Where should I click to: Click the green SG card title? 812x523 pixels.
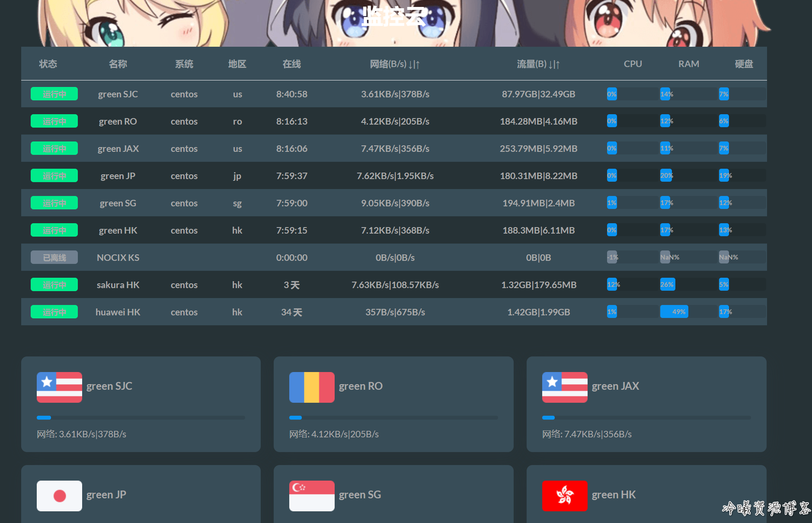360,494
